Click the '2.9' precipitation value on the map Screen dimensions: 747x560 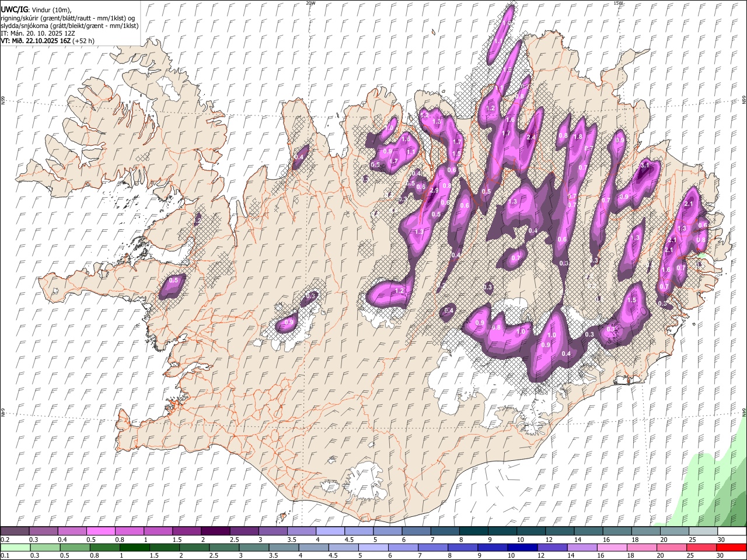coord(434,191)
